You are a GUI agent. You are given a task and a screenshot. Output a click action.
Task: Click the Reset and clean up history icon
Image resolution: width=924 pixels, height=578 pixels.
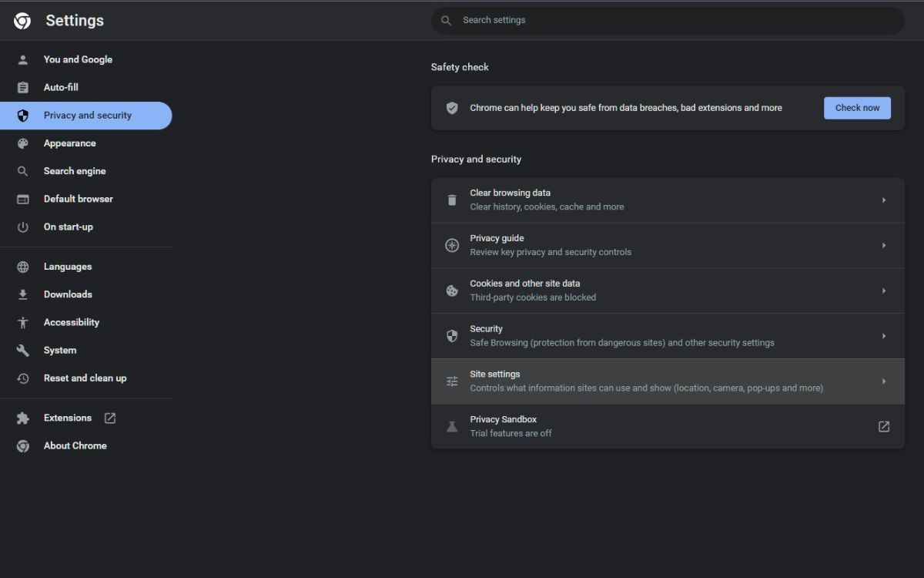[x=22, y=378]
